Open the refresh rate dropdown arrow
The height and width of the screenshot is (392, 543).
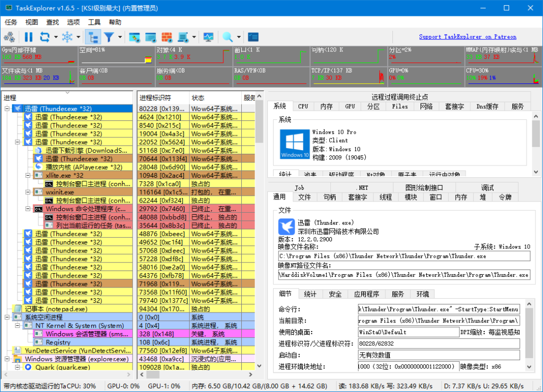tap(56, 37)
